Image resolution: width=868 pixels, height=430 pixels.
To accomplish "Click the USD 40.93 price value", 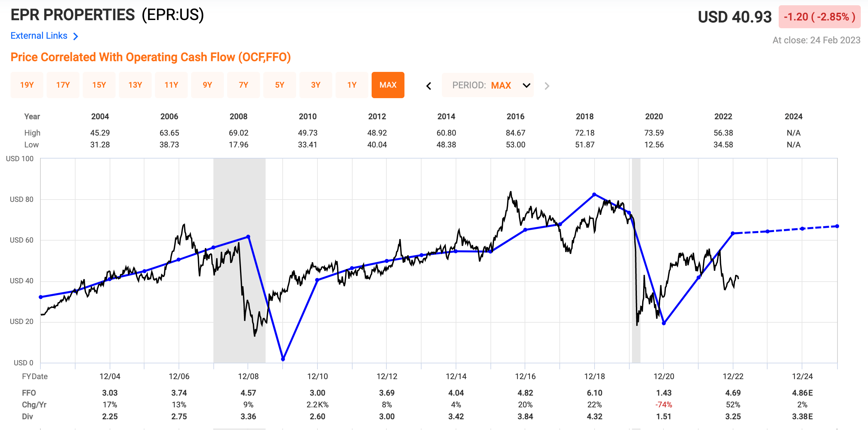I will [735, 17].
